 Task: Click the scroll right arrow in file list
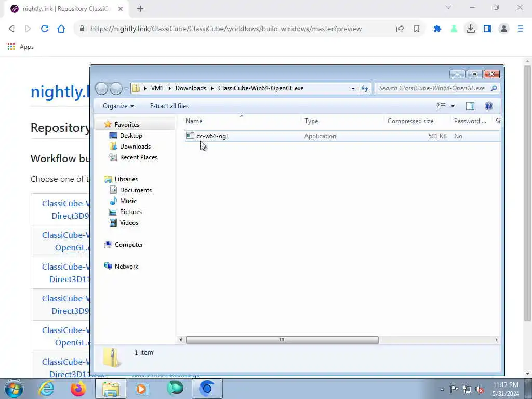pyautogui.click(x=496, y=340)
